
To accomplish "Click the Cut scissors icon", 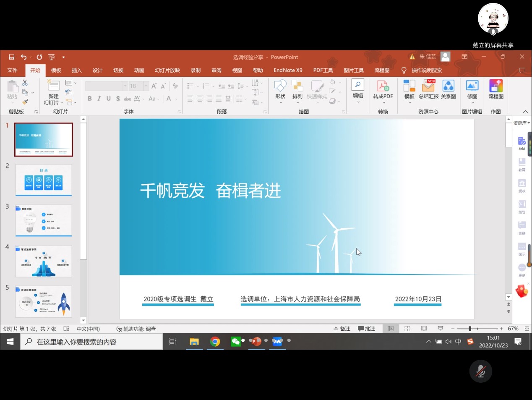I will (25, 83).
